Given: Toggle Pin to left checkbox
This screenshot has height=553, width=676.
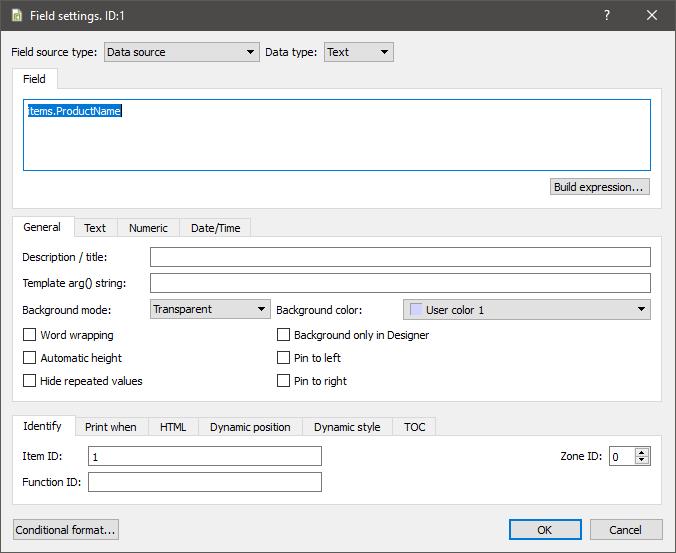Looking at the screenshot, I should click(284, 358).
